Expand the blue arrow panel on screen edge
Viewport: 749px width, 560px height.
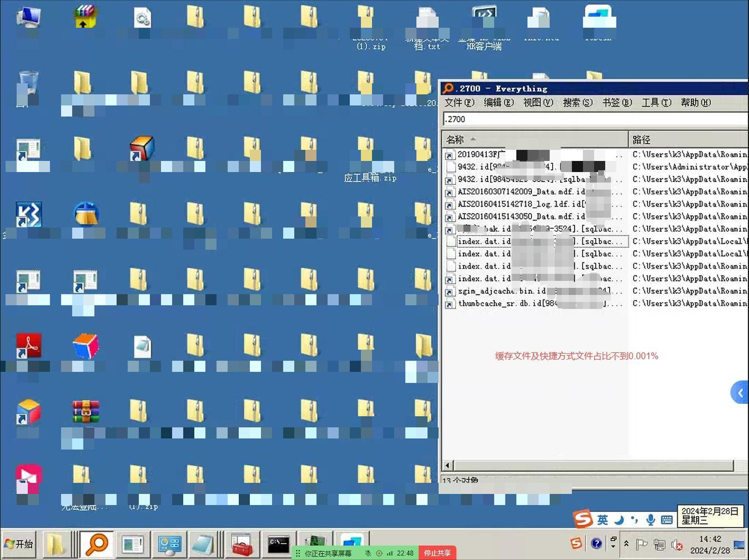tap(739, 392)
